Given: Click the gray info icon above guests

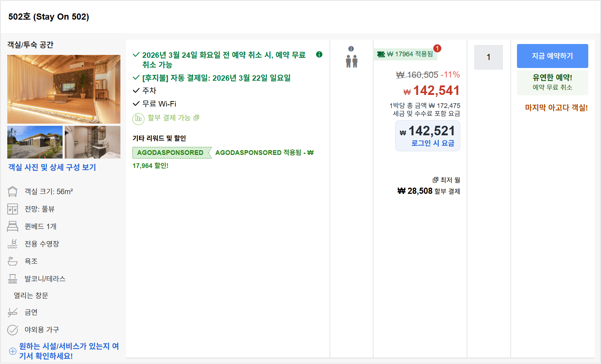Looking at the screenshot, I should [351, 49].
